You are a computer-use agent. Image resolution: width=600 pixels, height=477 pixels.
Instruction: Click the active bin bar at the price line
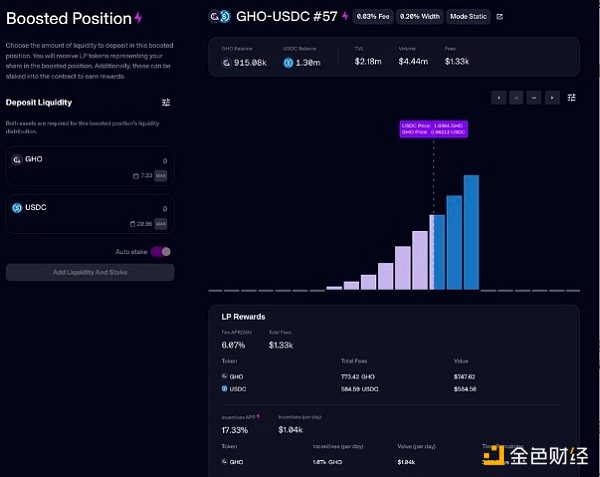coord(437,252)
